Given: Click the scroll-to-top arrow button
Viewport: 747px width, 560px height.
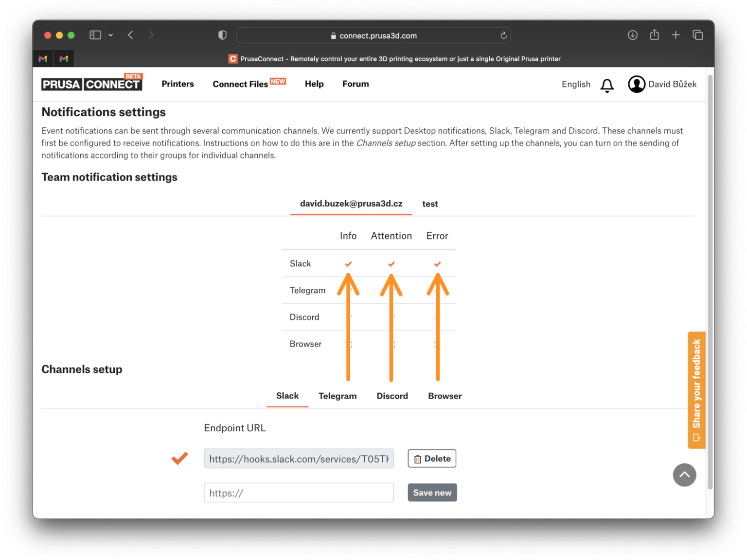Looking at the screenshot, I should click(684, 475).
